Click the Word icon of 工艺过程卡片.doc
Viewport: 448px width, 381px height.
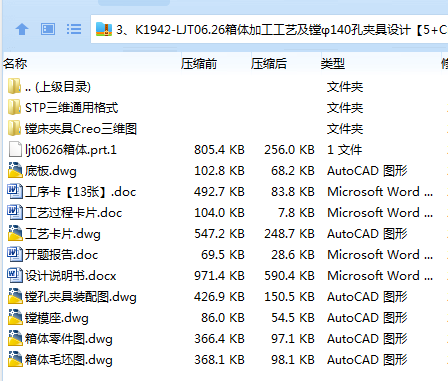(15, 212)
